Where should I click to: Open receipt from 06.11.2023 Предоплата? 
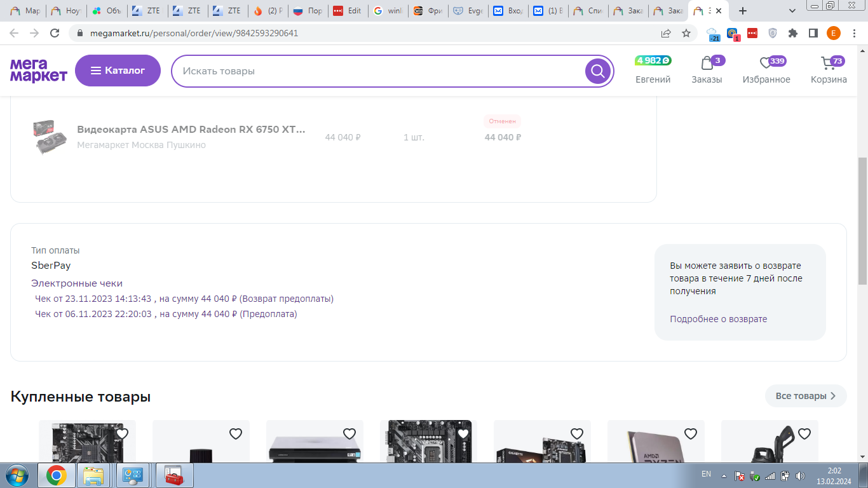coord(166,314)
